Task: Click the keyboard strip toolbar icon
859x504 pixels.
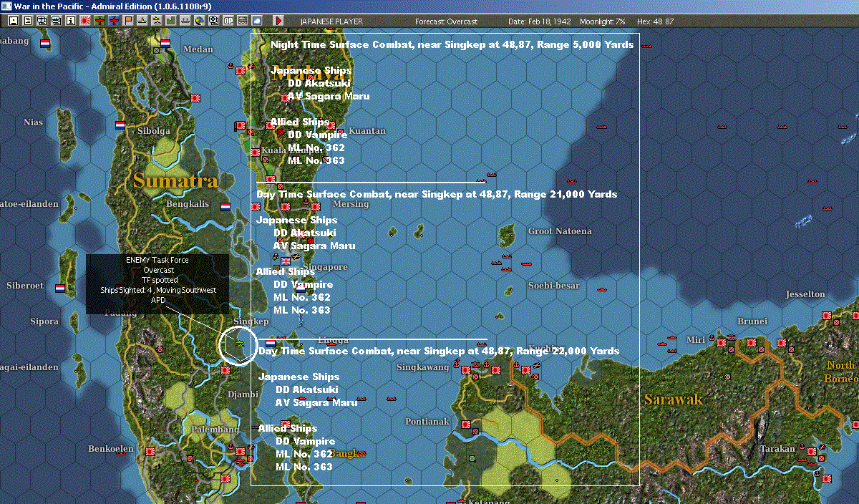Action: pos(243,21)
